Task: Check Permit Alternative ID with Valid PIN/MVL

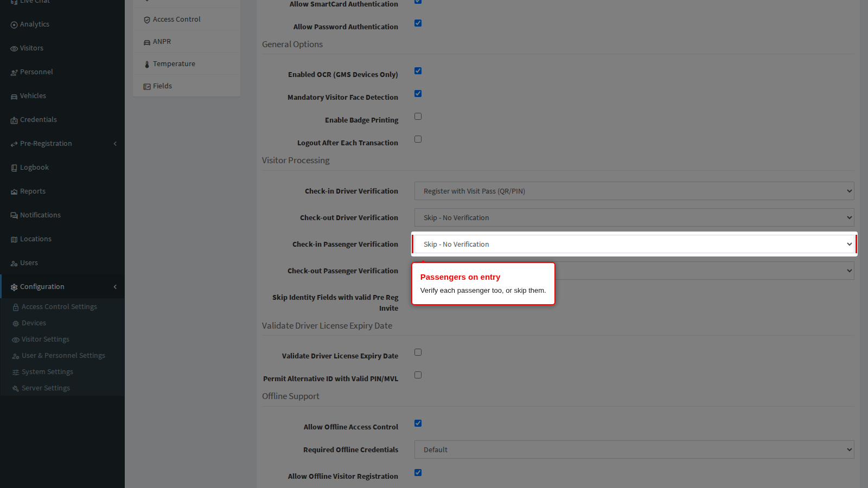Action: (x=418, y=375)
